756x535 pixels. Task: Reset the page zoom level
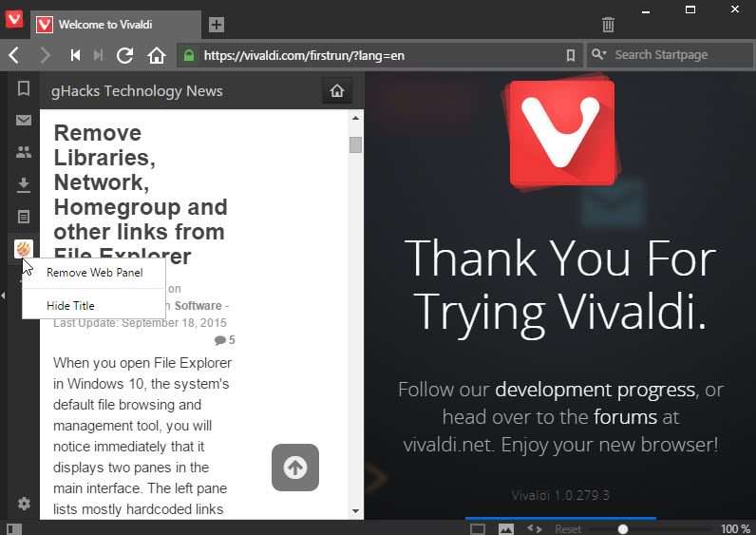(x=568, y=529)
